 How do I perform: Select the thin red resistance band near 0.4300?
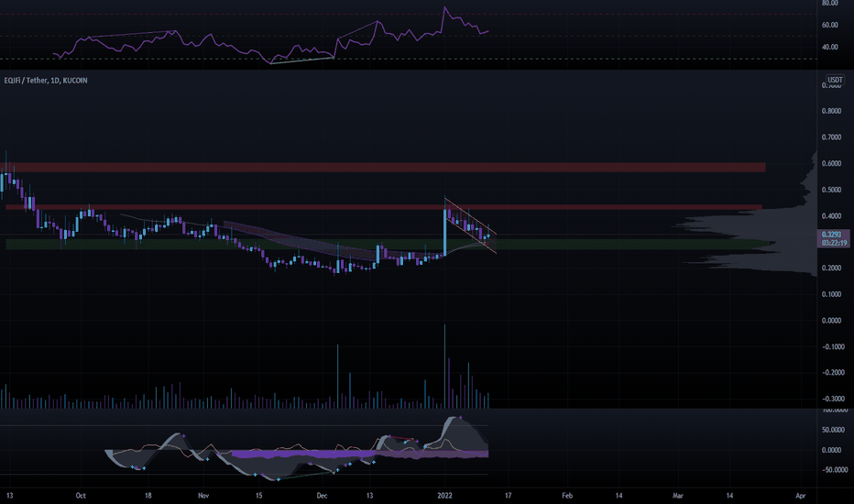(x=384, y=207)
